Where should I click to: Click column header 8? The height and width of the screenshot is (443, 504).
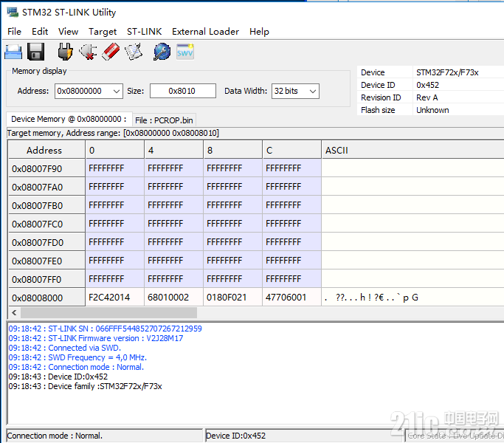(233, 150)
